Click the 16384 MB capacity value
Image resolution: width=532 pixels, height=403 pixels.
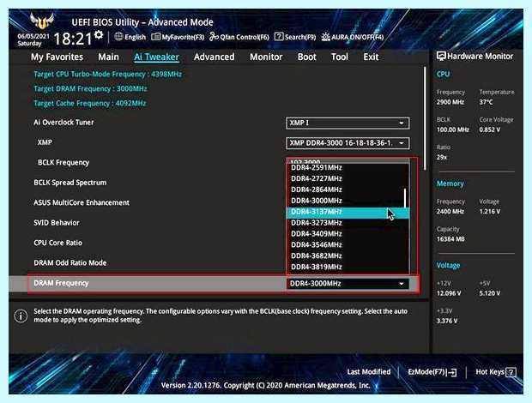pos(450,239)
